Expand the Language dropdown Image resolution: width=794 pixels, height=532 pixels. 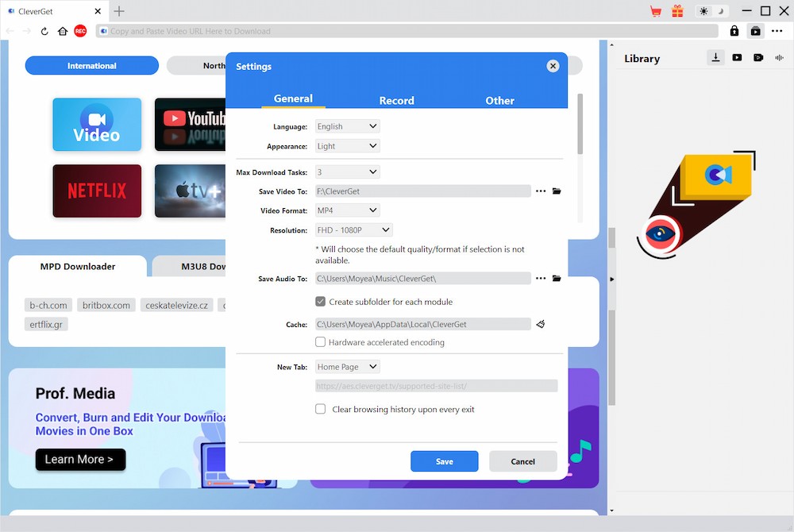click(348, 126)
